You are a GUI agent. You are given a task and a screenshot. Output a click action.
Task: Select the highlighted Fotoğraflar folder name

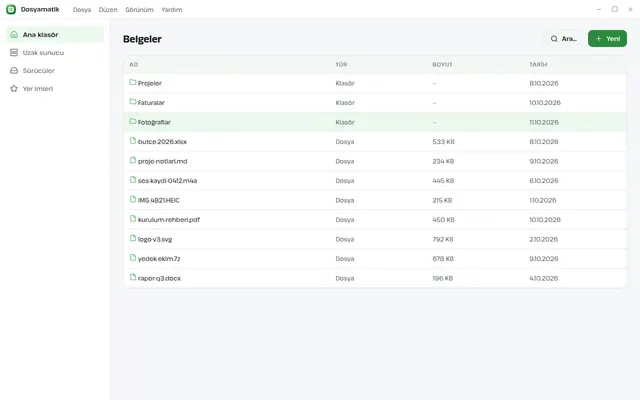coord(154,122)
